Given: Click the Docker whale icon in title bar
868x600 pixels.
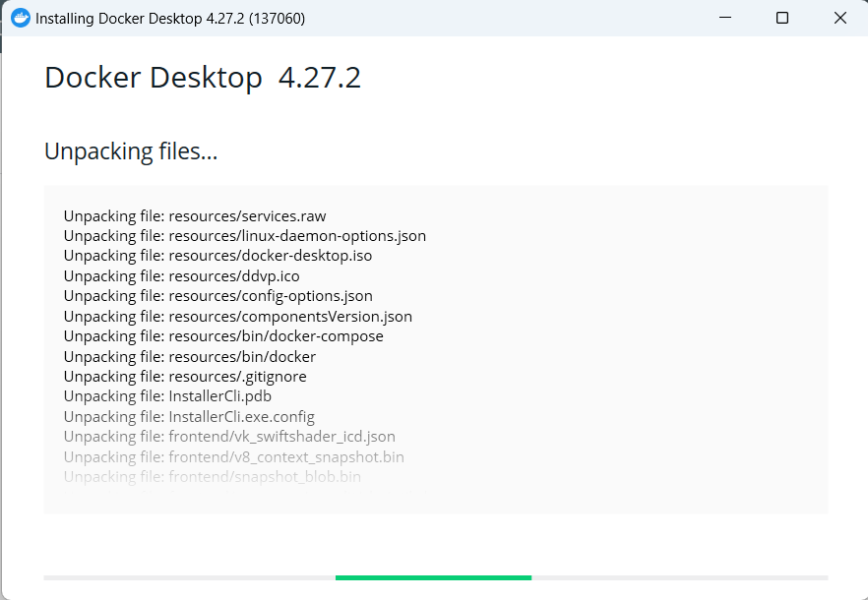Looking at the screenshot, I should (x=21, y=19).
